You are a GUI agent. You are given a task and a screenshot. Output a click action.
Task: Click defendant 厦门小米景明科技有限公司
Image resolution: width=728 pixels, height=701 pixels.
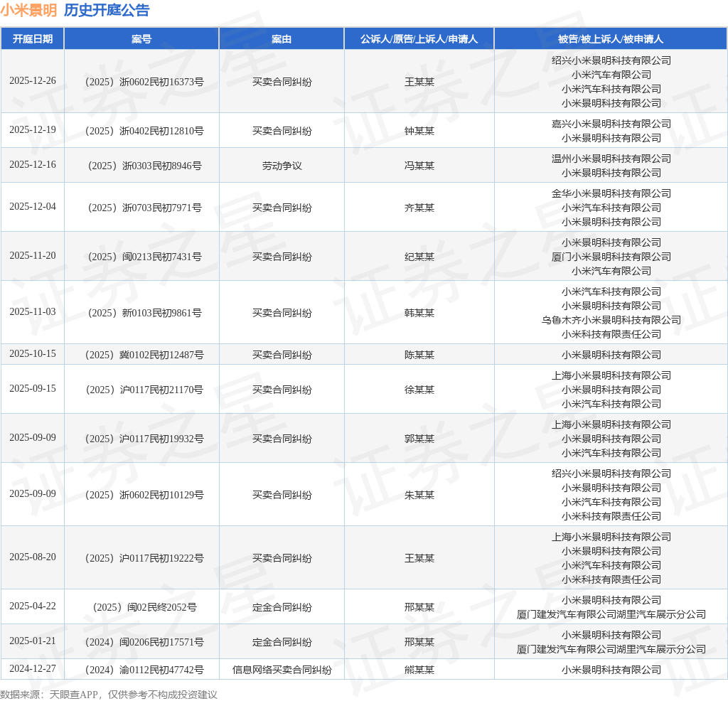click(x=611, y=257)
